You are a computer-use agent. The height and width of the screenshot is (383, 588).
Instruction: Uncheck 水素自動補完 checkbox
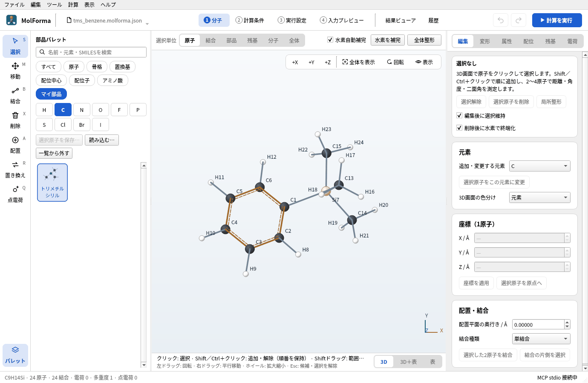point(330,40)
